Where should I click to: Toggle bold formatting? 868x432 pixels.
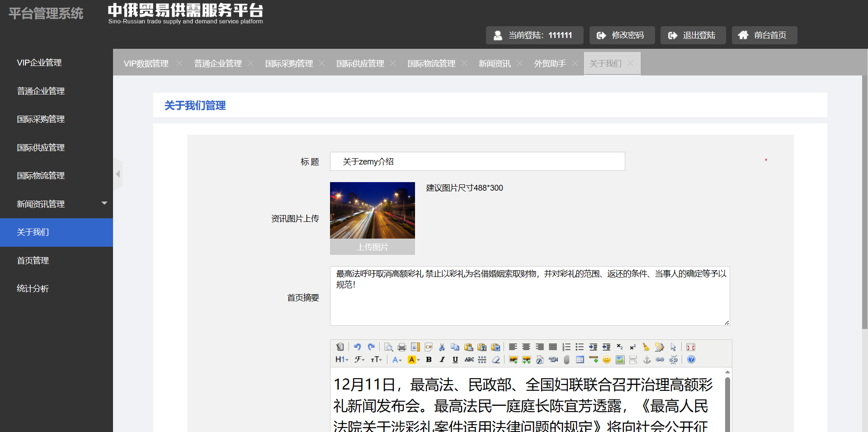429,360
